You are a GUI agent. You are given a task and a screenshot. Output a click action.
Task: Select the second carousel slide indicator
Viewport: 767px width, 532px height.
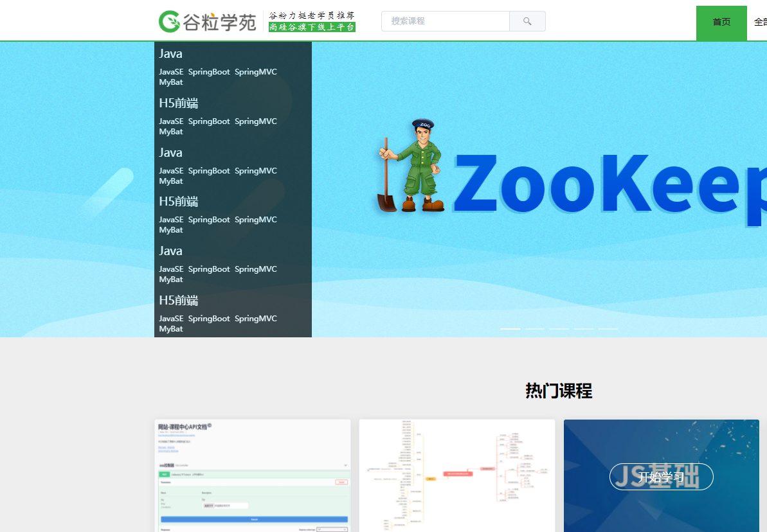pos(535,329)
